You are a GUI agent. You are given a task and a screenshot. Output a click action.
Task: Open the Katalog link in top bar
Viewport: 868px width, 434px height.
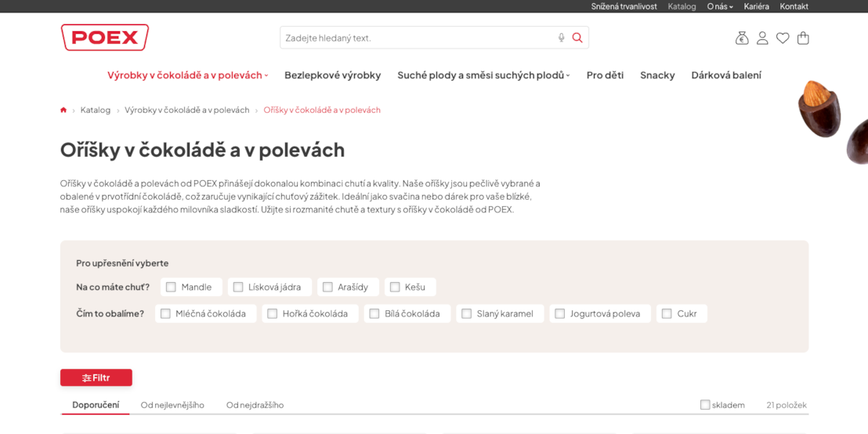click(682, 6)
